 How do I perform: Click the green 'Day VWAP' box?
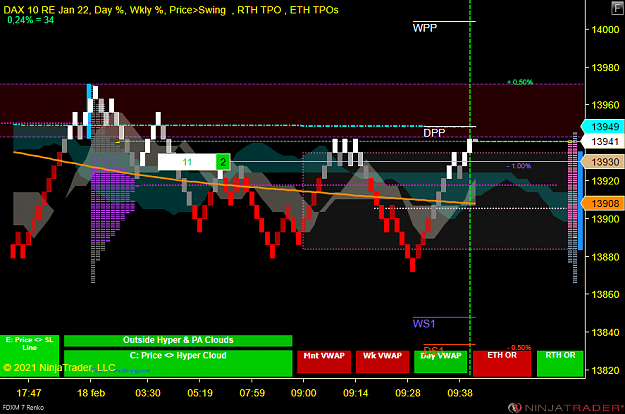[x=440, y=362]
